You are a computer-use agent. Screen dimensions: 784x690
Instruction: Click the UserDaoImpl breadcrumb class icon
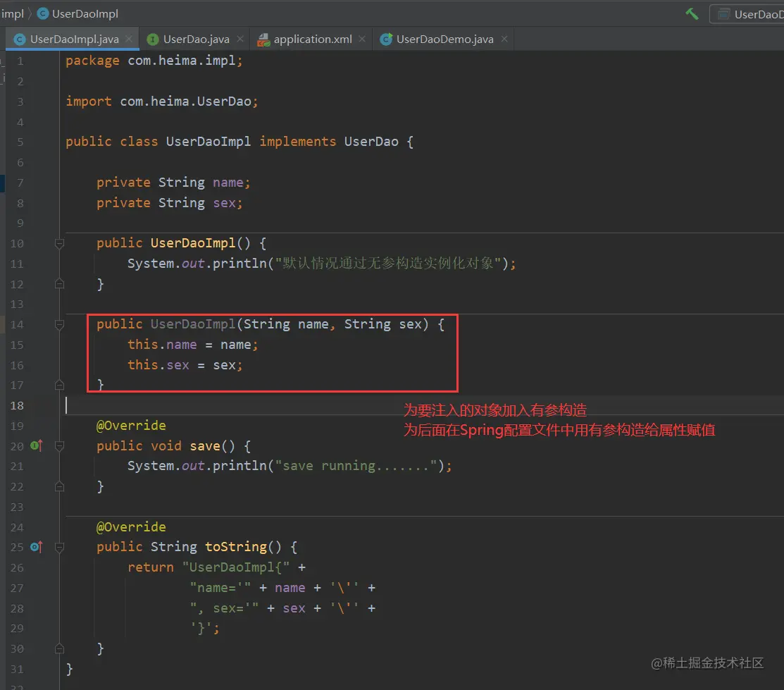tap(43, 13)
